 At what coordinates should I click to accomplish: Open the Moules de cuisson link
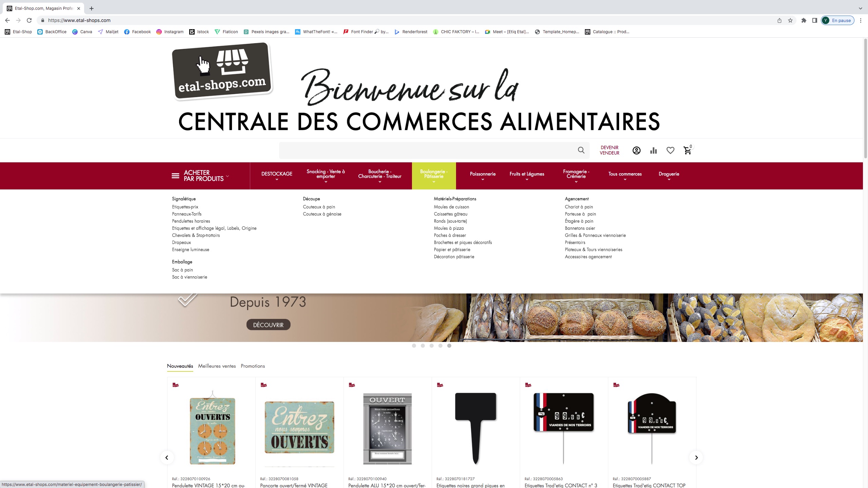pos(451,207)
